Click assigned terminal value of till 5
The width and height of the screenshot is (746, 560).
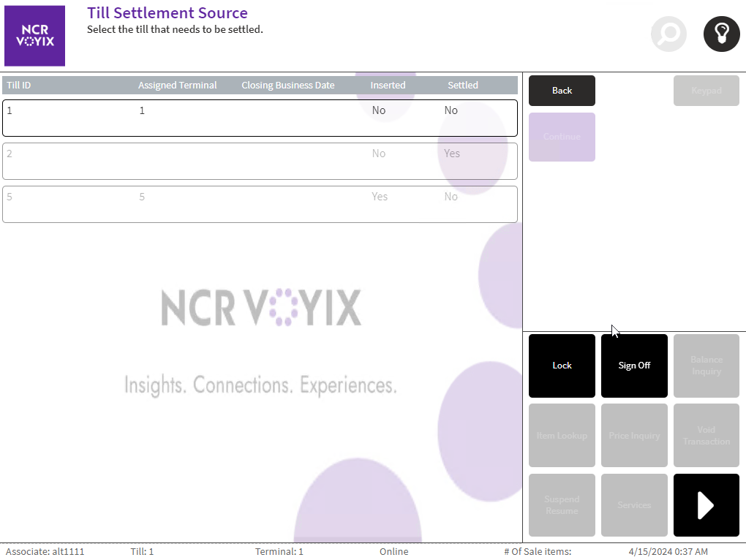pos(142,197)
